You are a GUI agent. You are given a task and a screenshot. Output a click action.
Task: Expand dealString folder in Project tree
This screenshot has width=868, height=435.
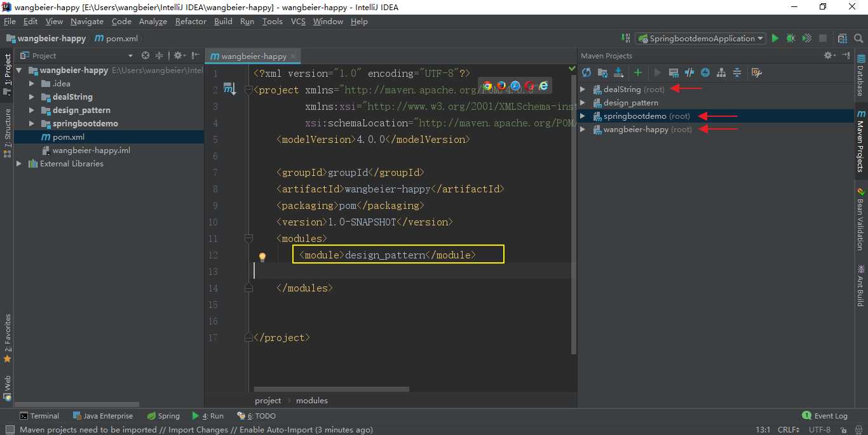31,97
